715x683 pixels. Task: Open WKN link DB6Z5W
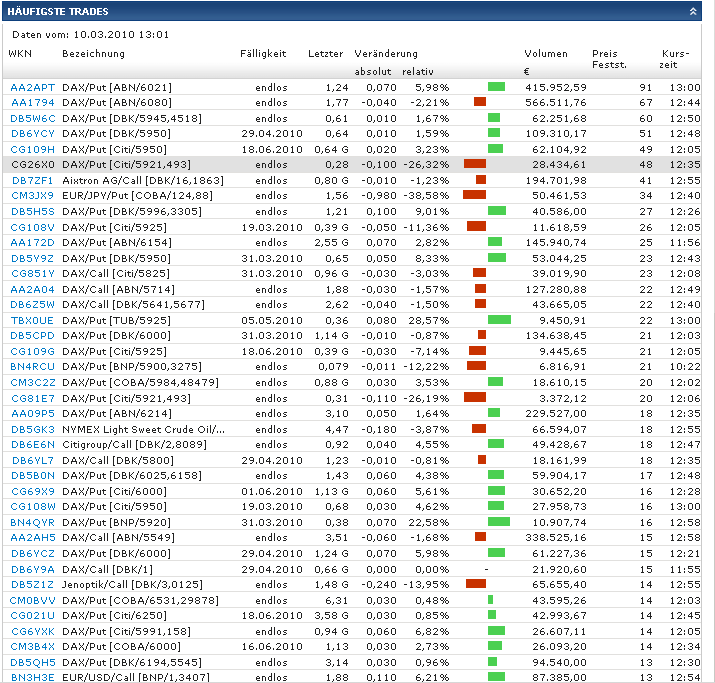click(32, 305)
